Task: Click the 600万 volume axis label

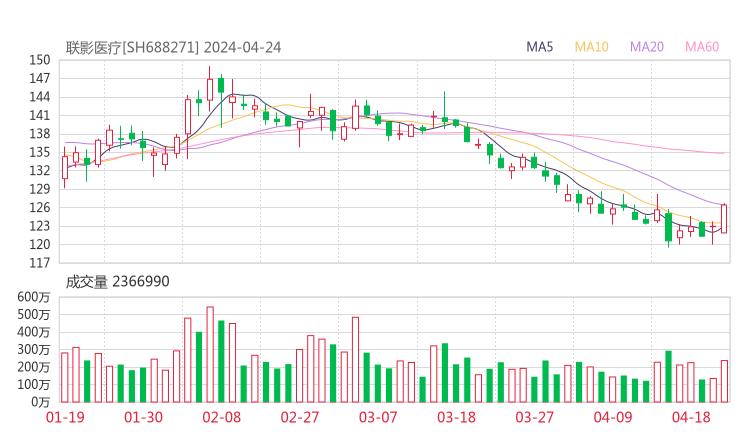Action: point(34,297)
